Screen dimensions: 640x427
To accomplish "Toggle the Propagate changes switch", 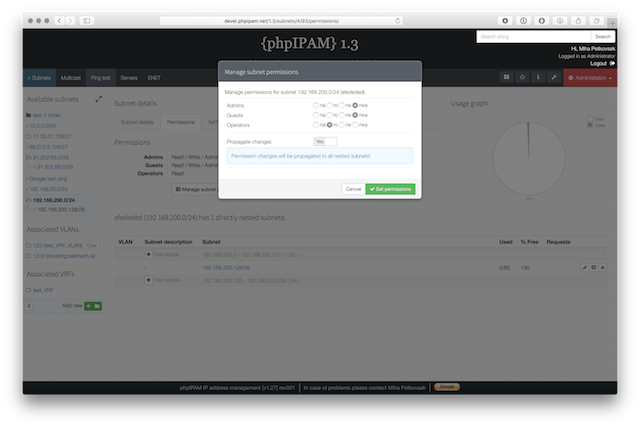I will point(324,141).
